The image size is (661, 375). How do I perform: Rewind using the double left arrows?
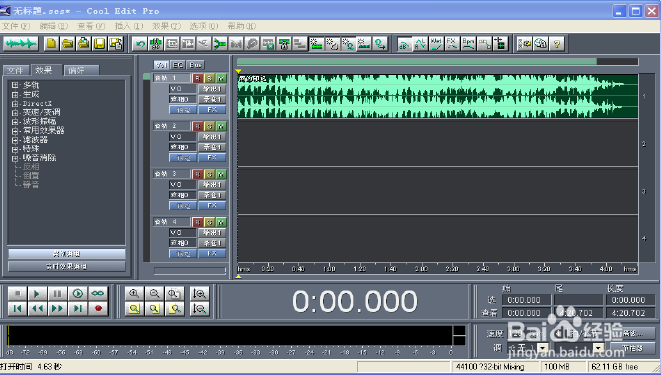[x=37, y=309]
